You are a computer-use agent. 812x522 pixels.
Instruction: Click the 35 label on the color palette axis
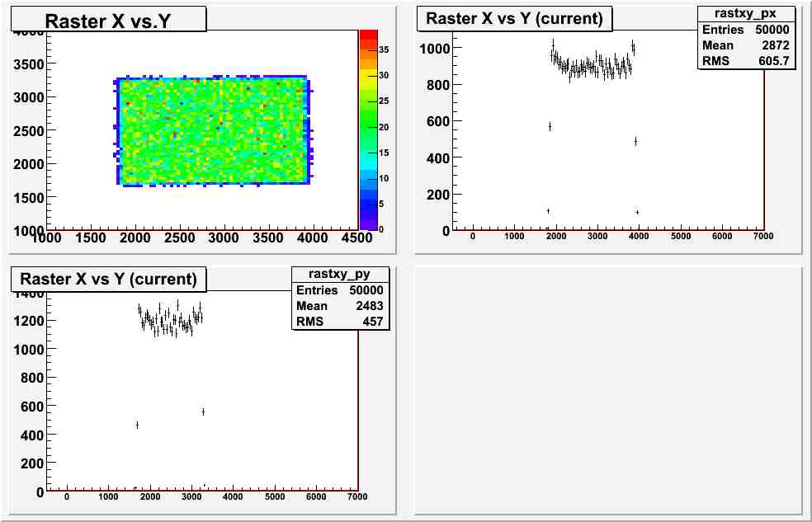tap(384, 49)
